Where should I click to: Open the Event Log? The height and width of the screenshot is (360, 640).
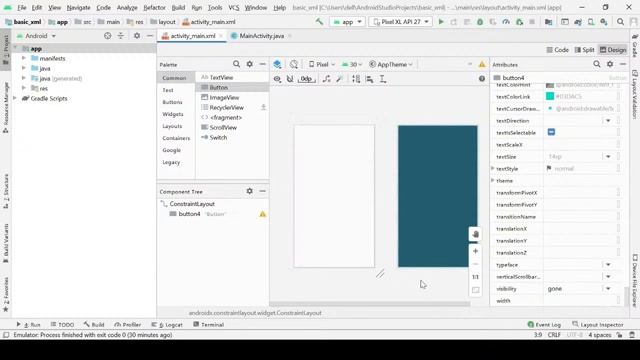544,324
